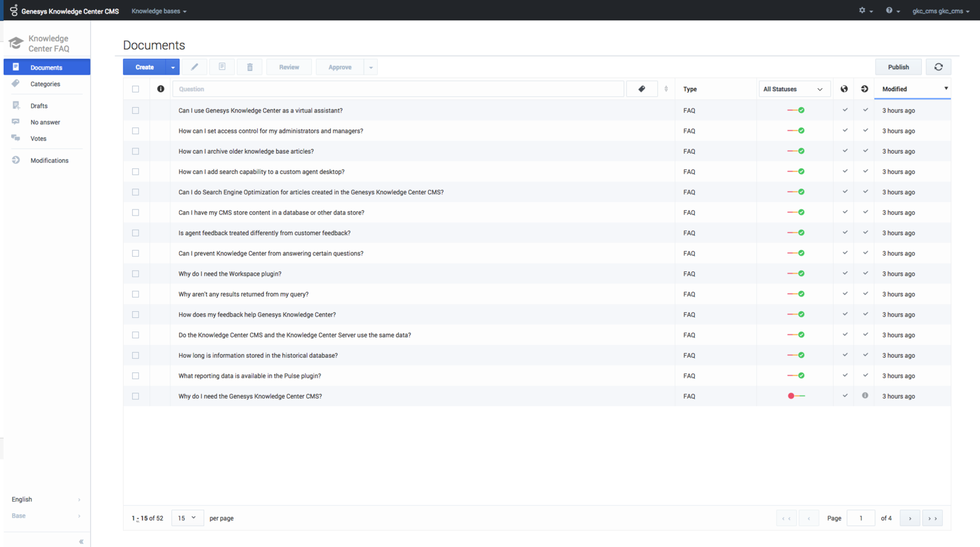
Task: Go to Categories in the sidebar
Action: pos(45,84)
